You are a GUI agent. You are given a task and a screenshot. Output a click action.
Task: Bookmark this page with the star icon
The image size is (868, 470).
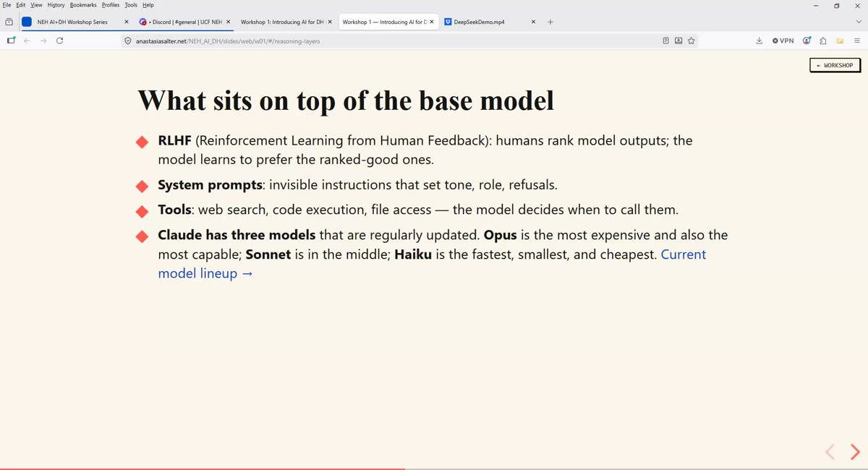[692, 41]
